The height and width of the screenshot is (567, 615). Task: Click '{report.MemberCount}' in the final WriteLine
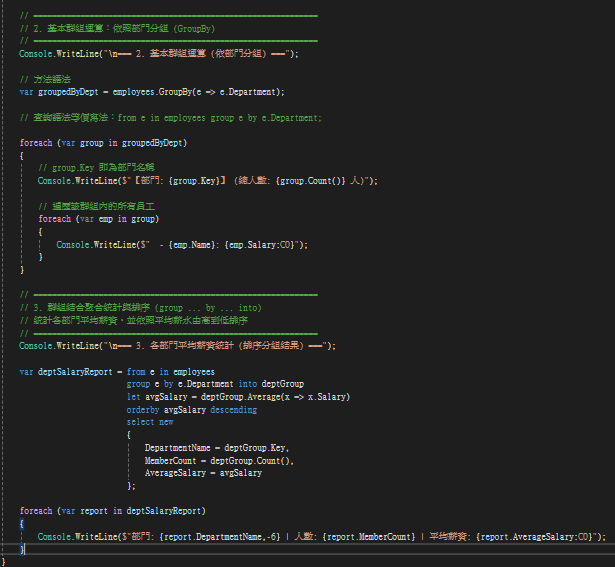(369, 537)
